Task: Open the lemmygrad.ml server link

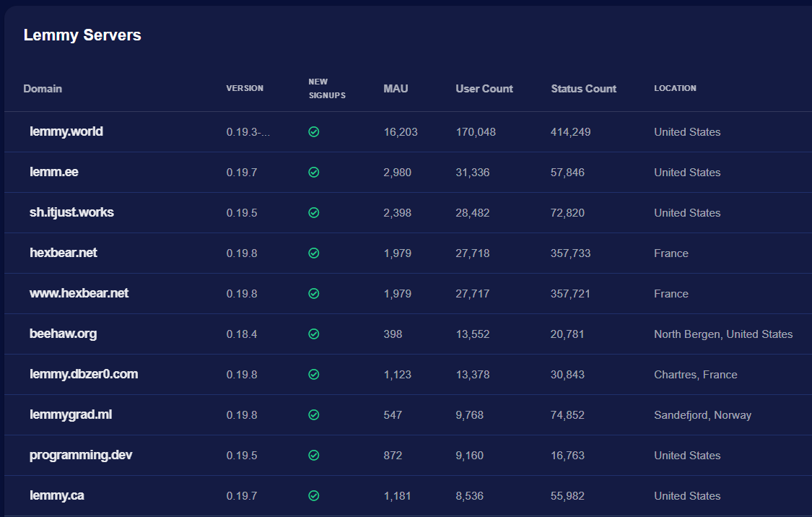Action: pyautogui.click(x=71, y=414)
